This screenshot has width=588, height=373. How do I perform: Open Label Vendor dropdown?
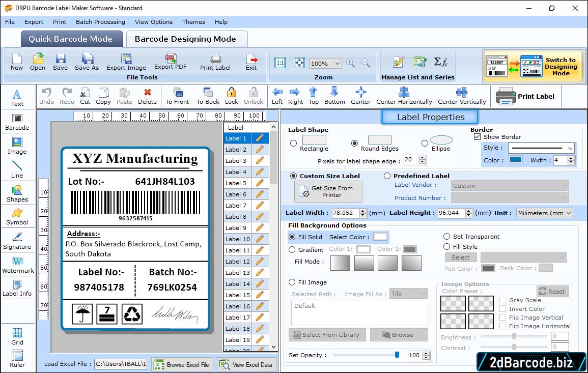(x=510, y=186)
